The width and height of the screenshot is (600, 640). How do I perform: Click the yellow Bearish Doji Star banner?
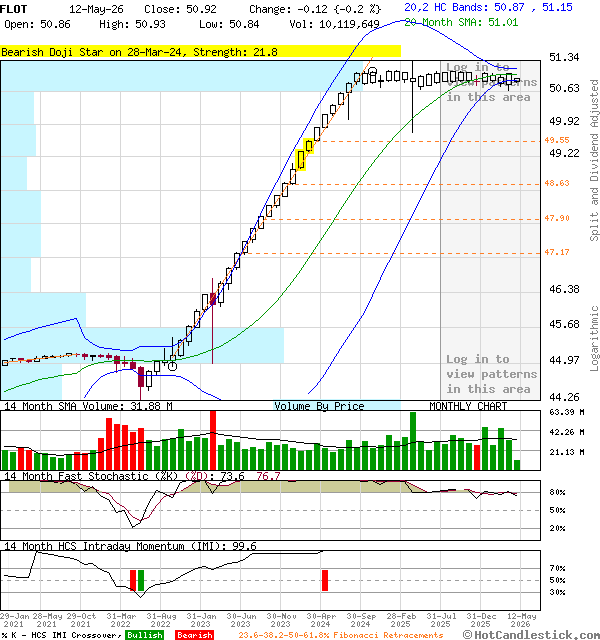(200, 51)
